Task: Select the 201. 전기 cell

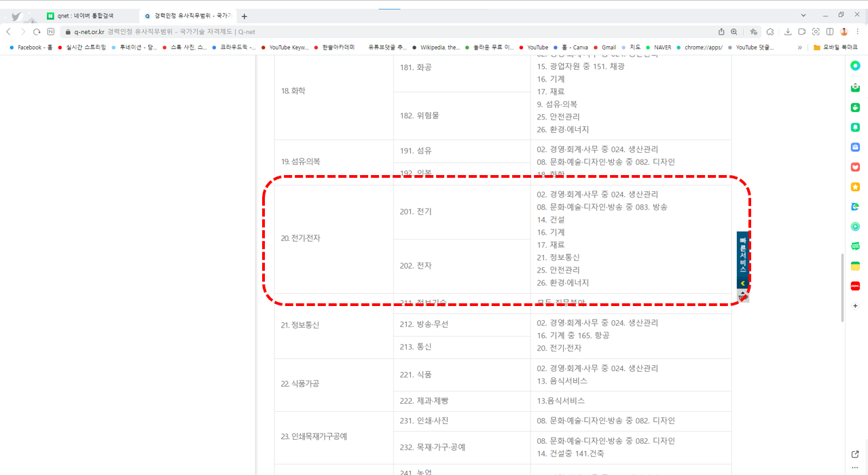Action: click(462, 212)
